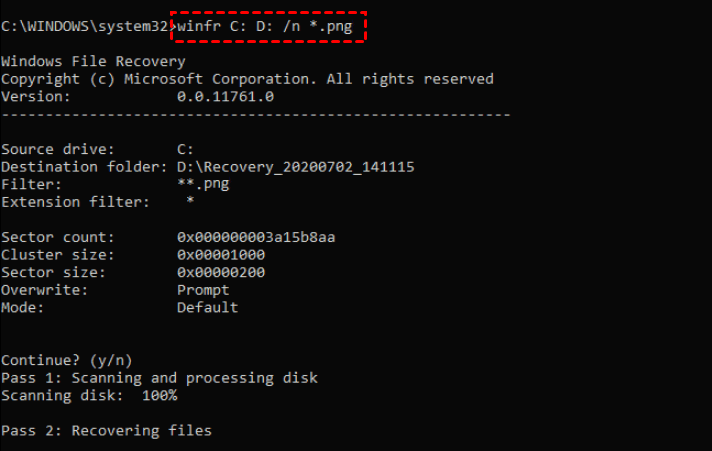This screenshot has width=712, height=451.
Task: Click the Pass 2: Recovering files line
Action: tap(106, 430)
